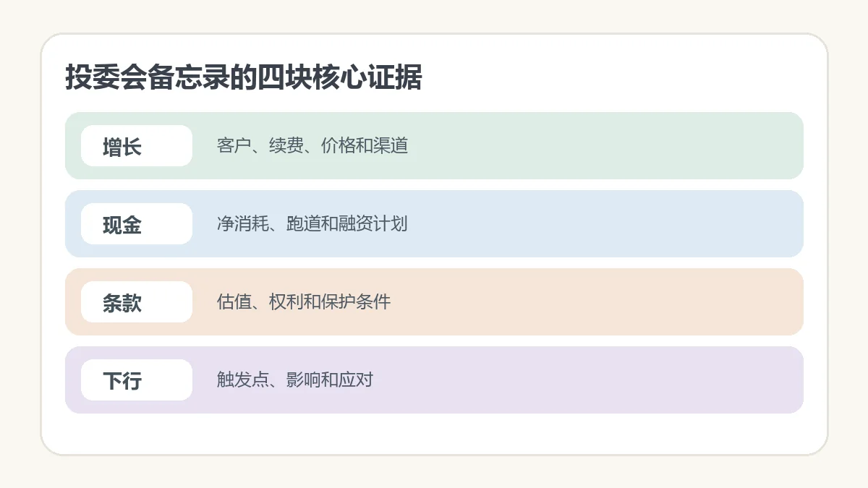
Task: Select the 现金 label pill
Action: [x=137, y=224]
